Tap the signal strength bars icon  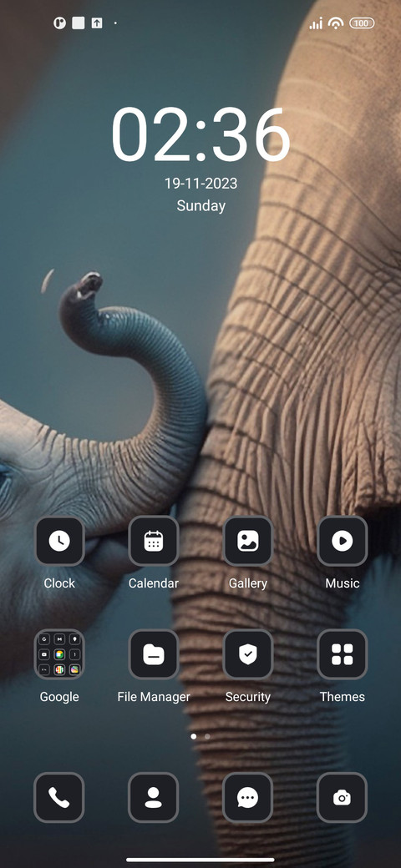316,23
